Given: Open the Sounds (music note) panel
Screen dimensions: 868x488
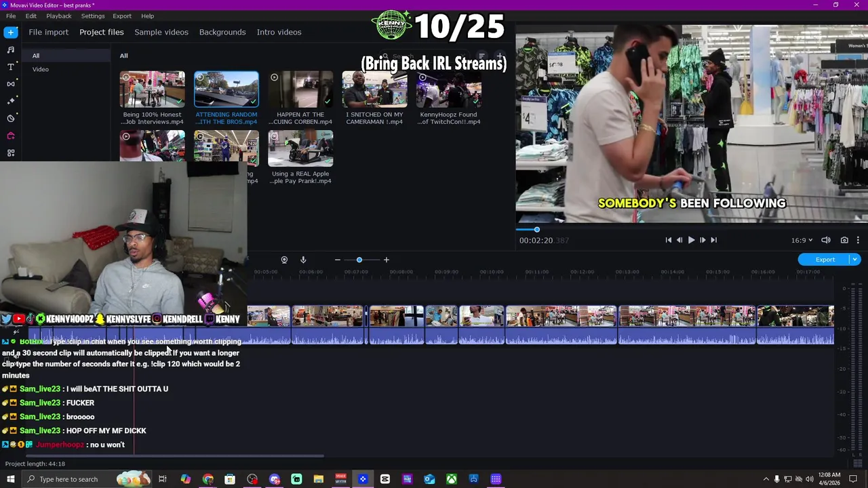Looking at the screenshot, I should (x=11, y=49).
